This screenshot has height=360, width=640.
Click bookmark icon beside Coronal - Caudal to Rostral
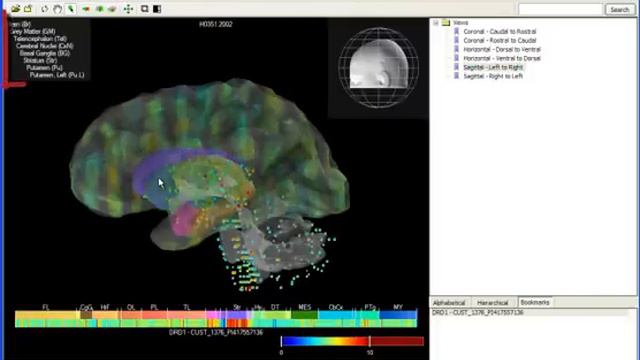click(457, 31)
